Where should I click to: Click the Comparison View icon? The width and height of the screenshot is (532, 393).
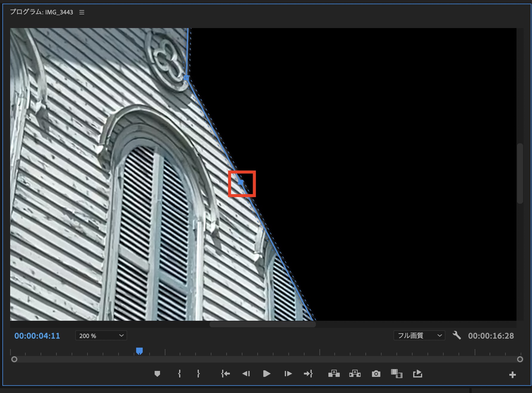[x=396, y=374]
